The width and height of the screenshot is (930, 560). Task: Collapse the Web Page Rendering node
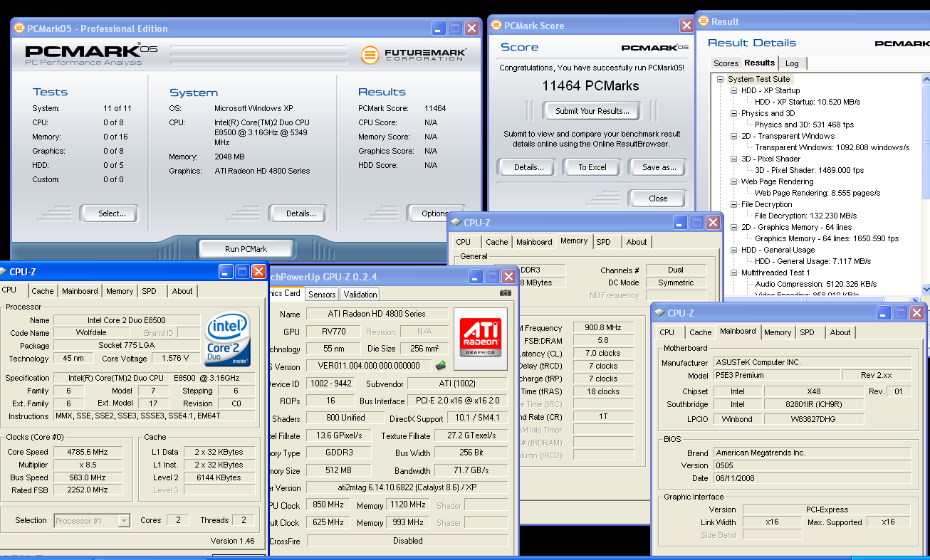point(734,181)
